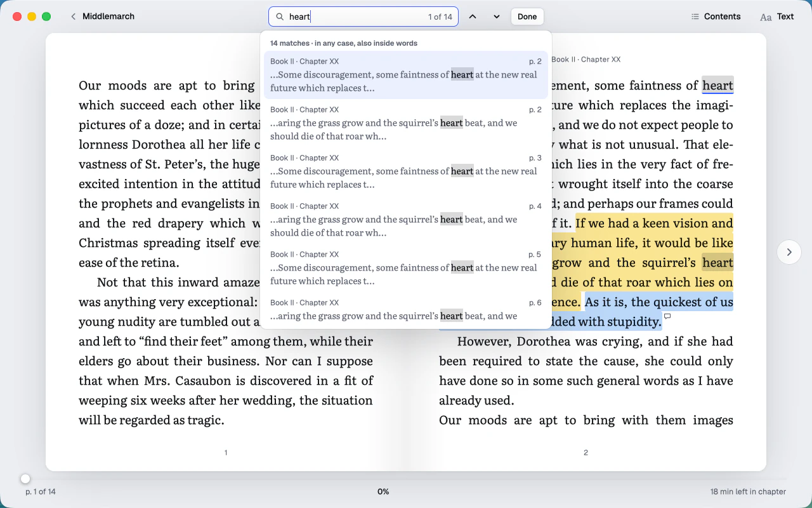Click the "0%" progress label

(383, 491)
